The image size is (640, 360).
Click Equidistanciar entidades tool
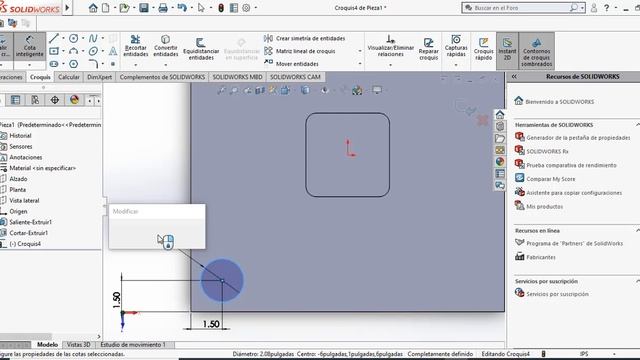click(x=201, y=49)
